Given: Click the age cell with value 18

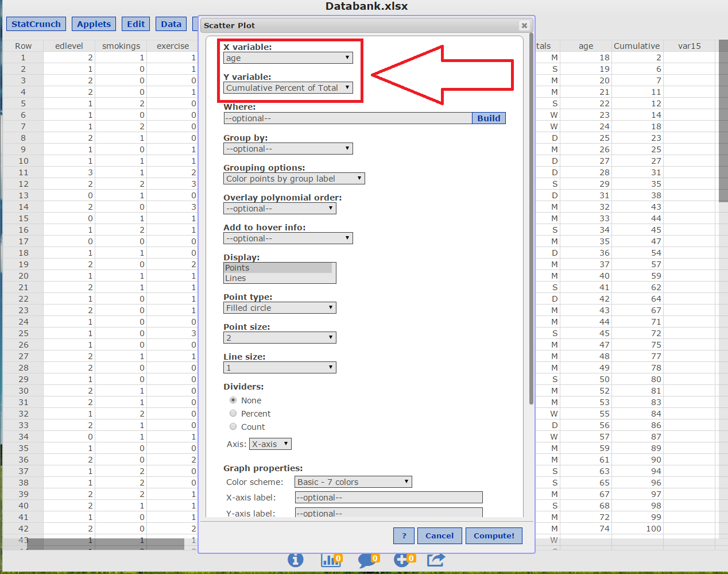Looking at the screenshot, I should point(586,57).
